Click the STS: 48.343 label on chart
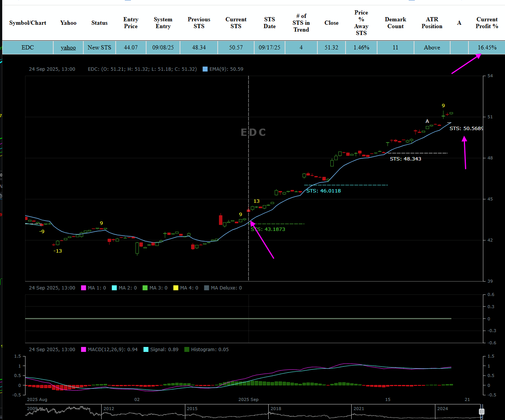This screenshot has height=420, width=505. click(x=405, y=159)
